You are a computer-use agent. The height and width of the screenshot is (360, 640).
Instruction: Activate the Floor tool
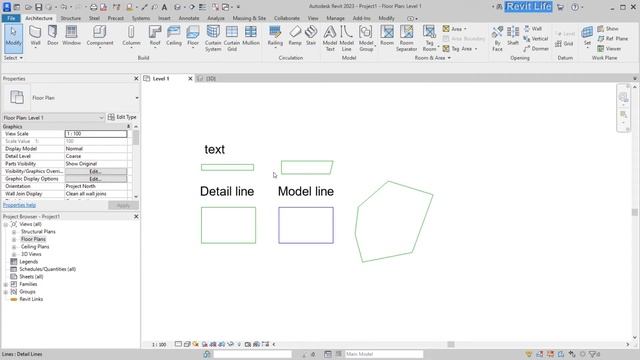click(x=193, y=37)
